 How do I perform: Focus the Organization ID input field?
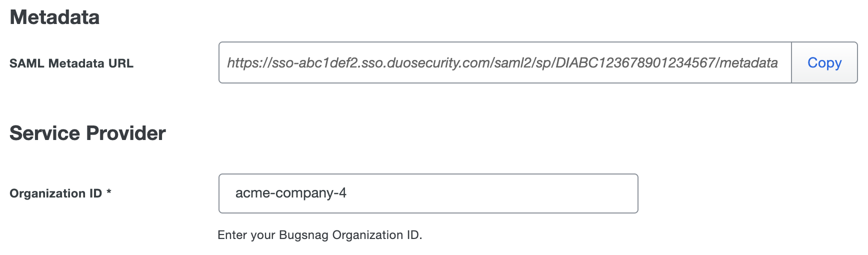click(428, 193)
